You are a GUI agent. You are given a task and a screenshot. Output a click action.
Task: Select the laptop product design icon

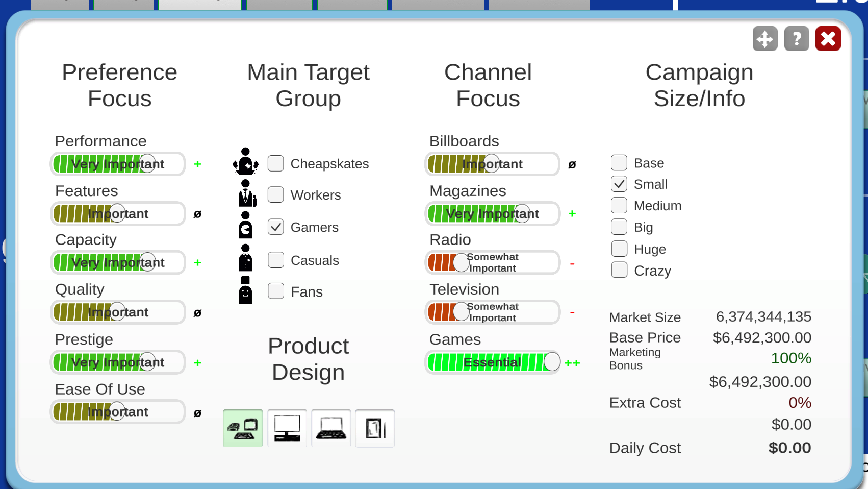pyautogui.click(x=331, y=428)
